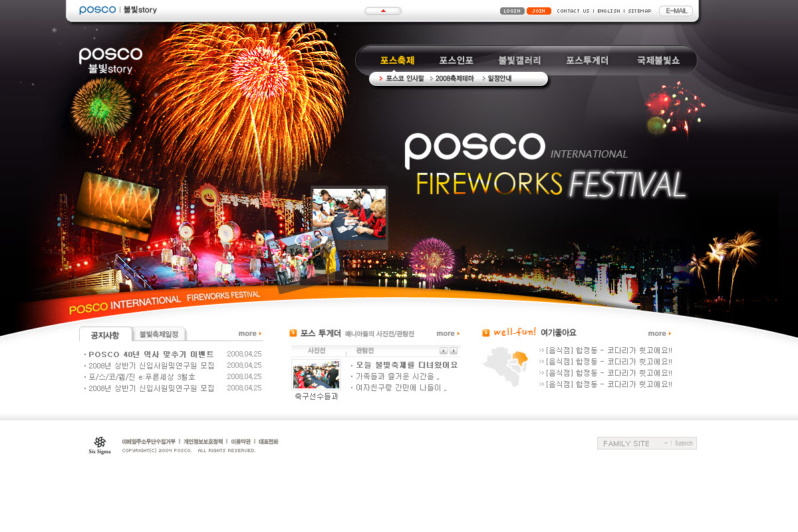
Task: Open first [음식점] 합정동 - 코다리가 entry
Action: pos(606,350)
